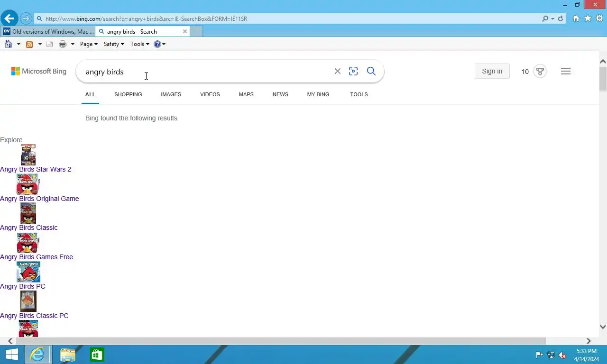
Task: Click the Print icon in command bar
Action: pyautogui.click(x=63, y=44)
